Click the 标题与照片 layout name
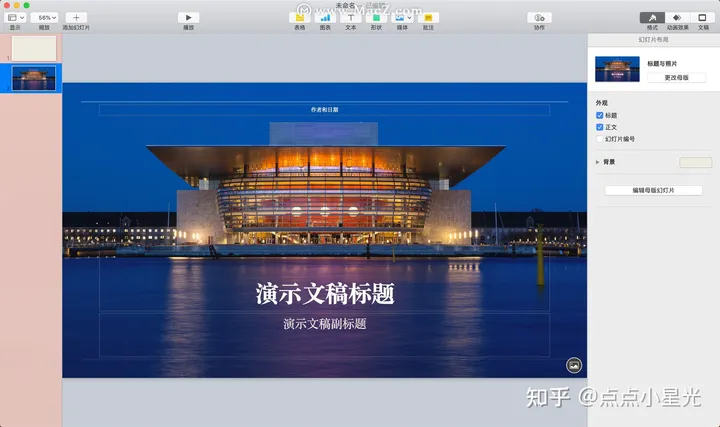Viewport: 720px width, 427px height. (x=662, y=64)
